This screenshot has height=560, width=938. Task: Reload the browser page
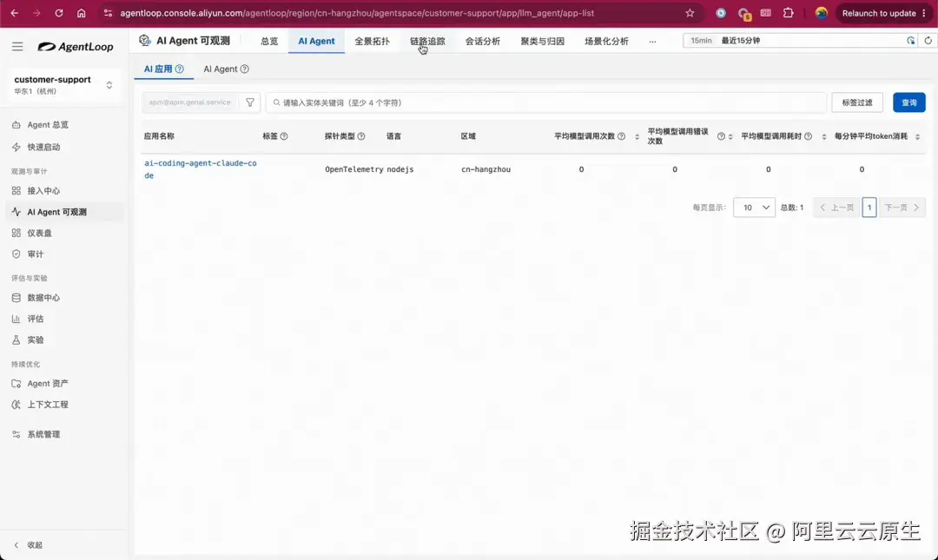(x=59, y=12)
